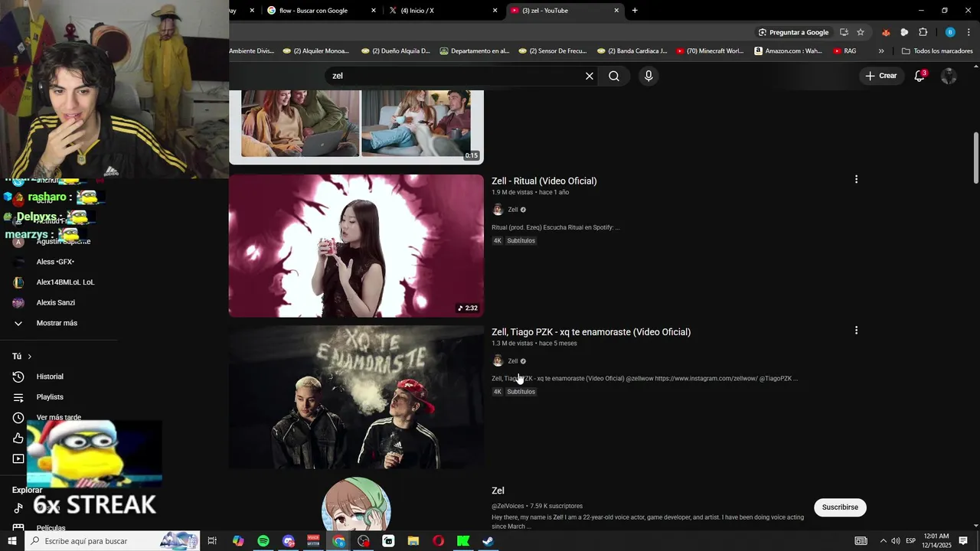Viewport: 980px width, 551px height.
Task: Show hidden system tray icons
Action: pos(883,541)
